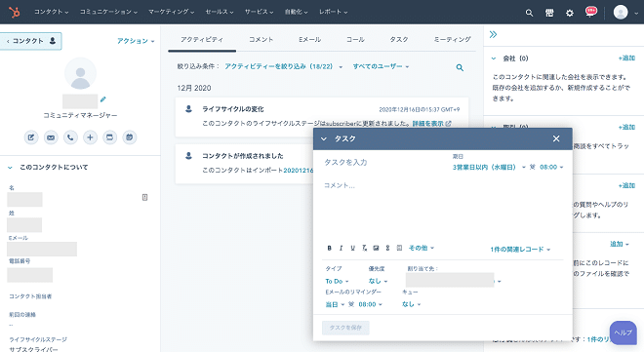Go back via the コンタクト button

pyautogui.click(x=31, y=41)
